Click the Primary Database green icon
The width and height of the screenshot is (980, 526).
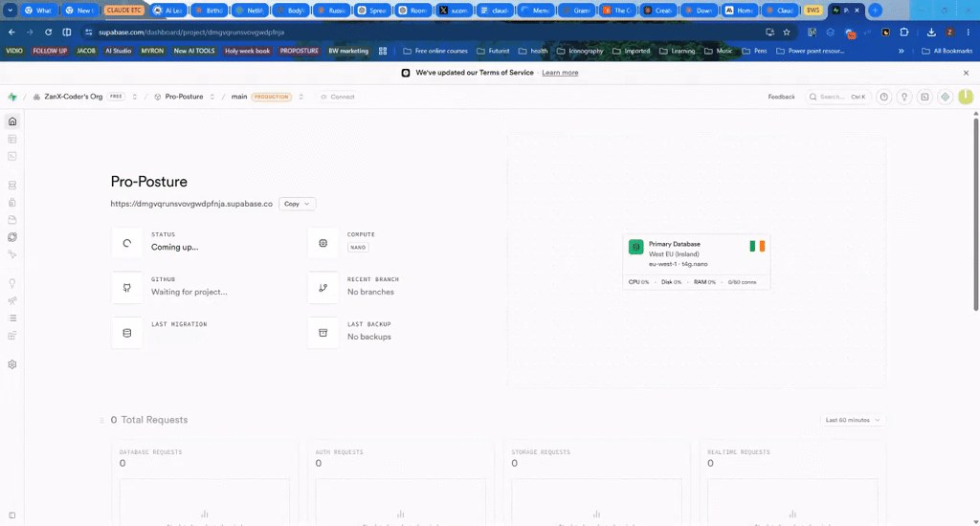[635, 247]
